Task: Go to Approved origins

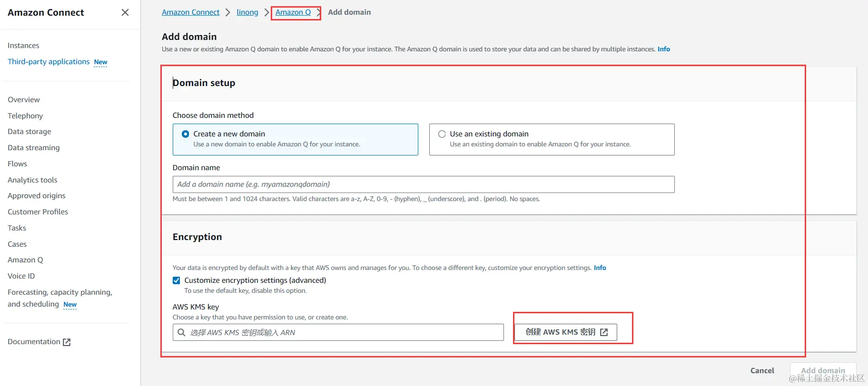Action: [37, 196]
